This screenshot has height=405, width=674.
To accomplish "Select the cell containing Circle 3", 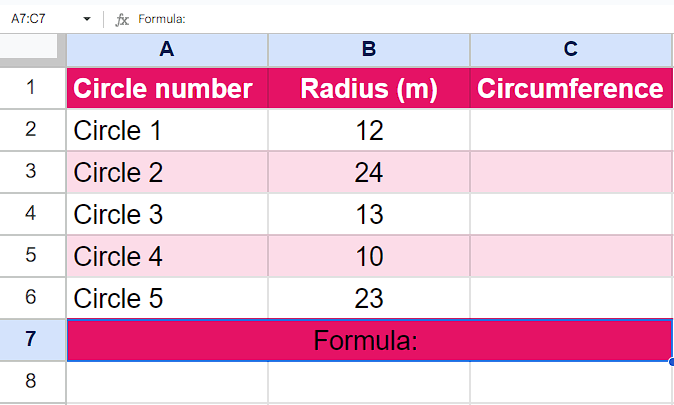I will pos(167,214).
